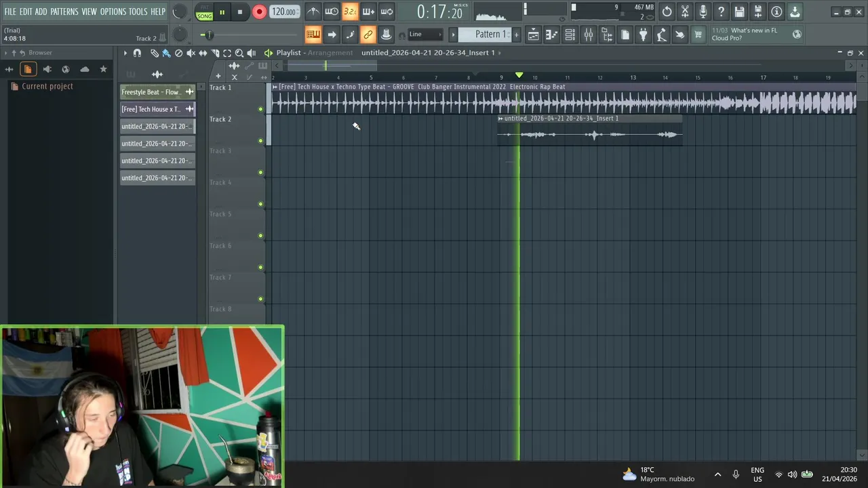Adjust the main volume knob
Viewport: 868px width, 488px height.
[x=179, y=12]
